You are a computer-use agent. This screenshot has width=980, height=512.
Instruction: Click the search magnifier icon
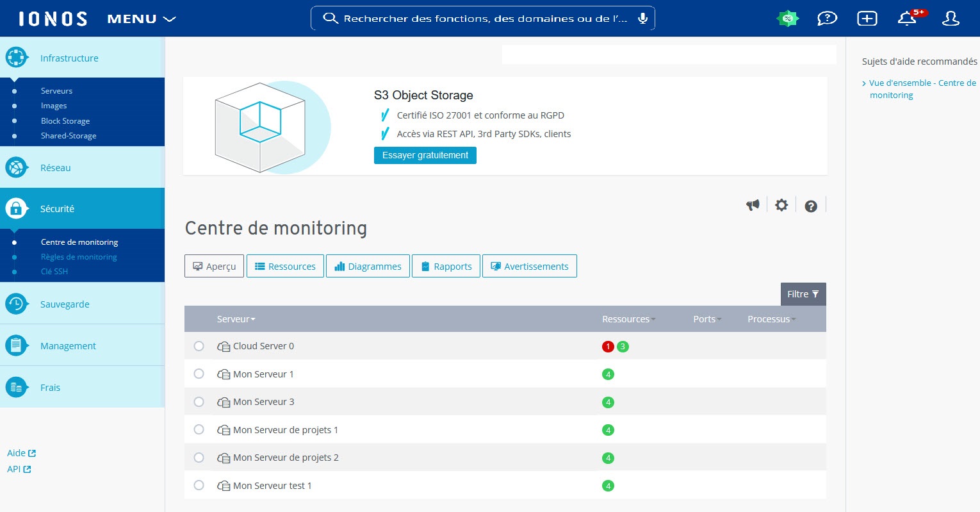pos(330,18)
